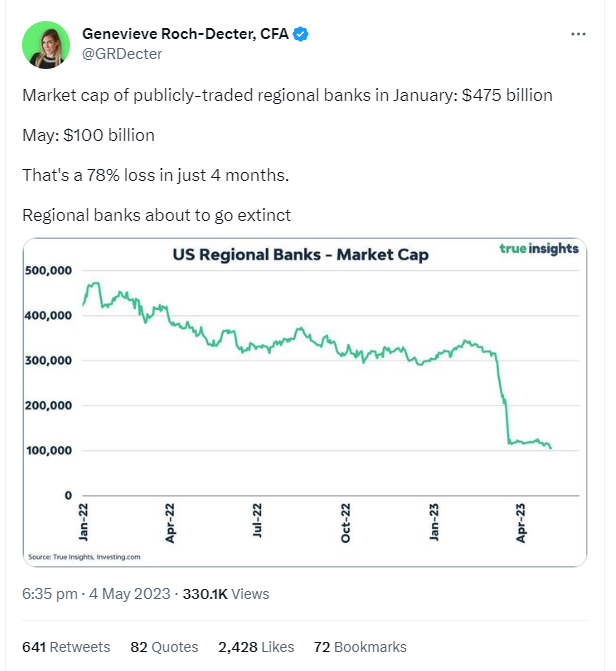Click the Jan-22 label on the chart axis
Viewport: 616px width, 671px height.
click(x=83, y=522)
